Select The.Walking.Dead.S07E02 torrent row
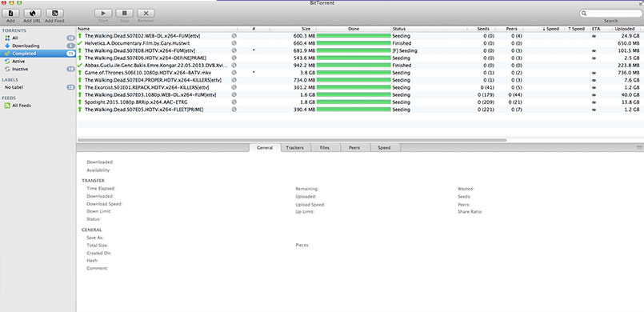Screen dimensions: 644x312 pyautogui.click(x=360, y=36)
